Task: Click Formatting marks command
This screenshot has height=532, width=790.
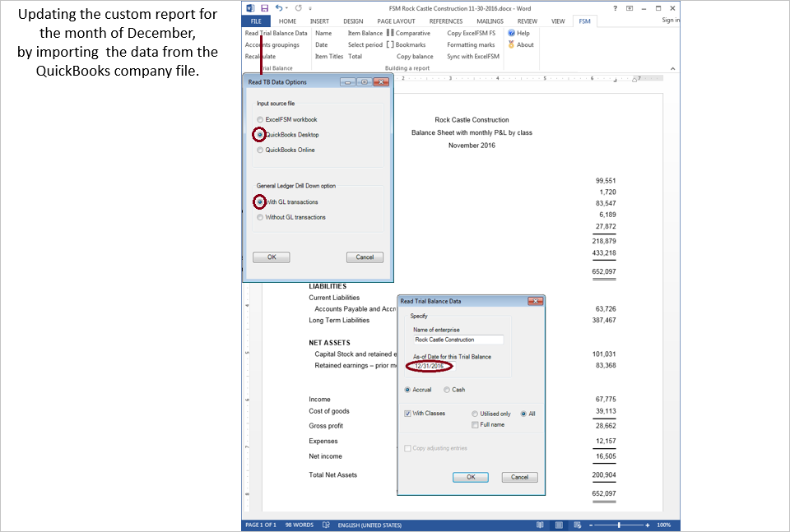Action: click(471, 44)
